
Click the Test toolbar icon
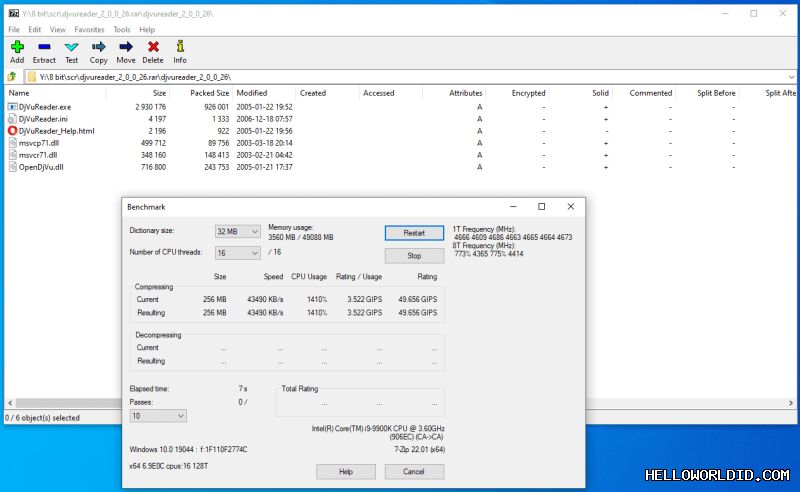click(x=71, y=47)
